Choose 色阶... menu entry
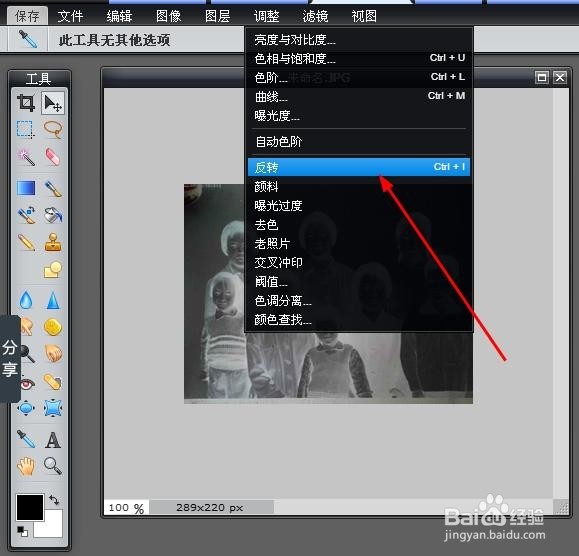Screen dimensions: 579x556 click(x=359, y=78)
